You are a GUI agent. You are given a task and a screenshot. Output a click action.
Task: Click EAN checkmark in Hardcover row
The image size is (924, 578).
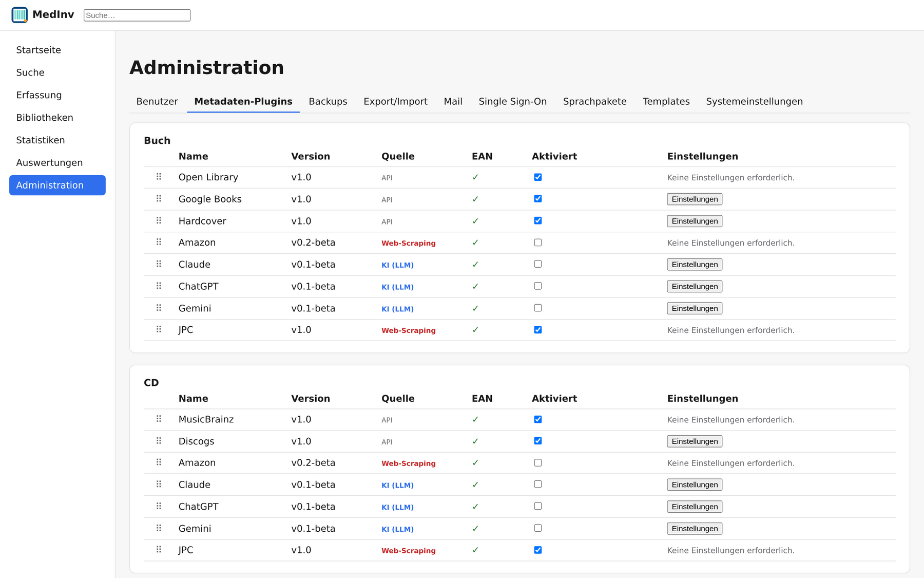475,221
